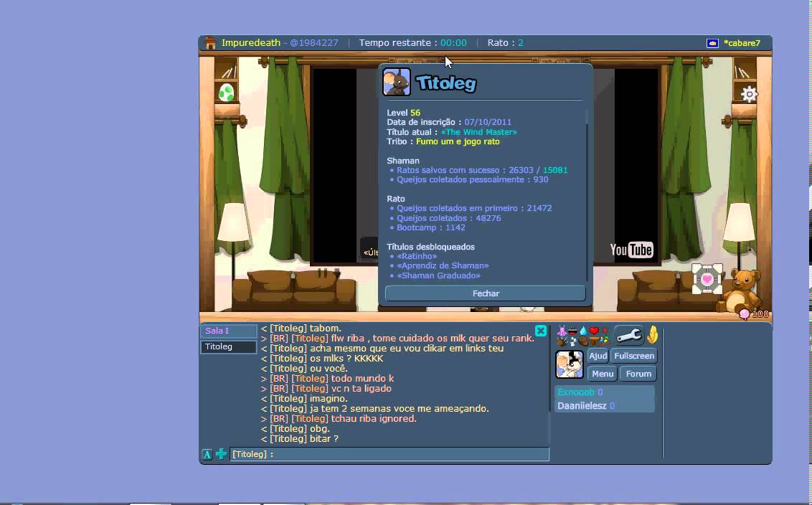Click the golden feather shaman icon

(x=653, y=334)
